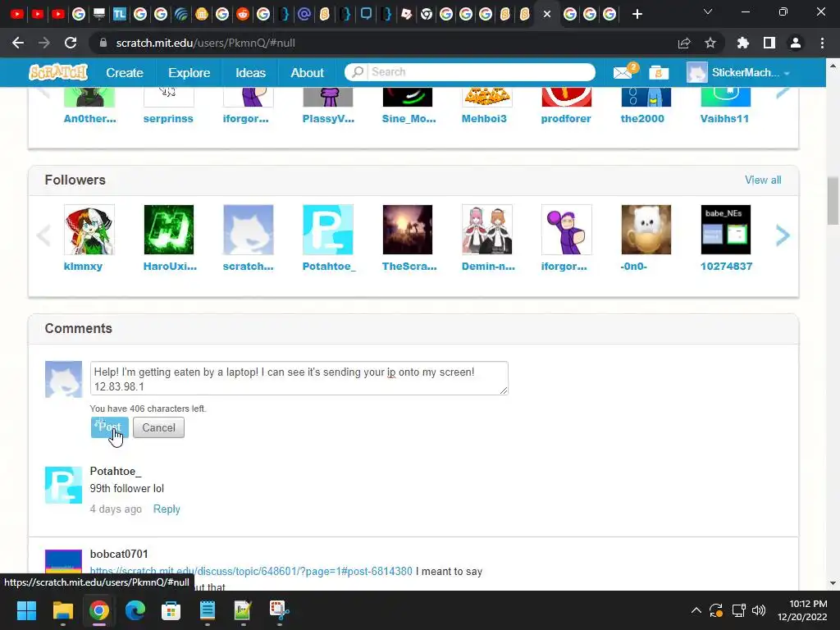This screenshot has width=840, height=630.
Task: Open Demin-n... follower avatar
Action: (487, 230)
